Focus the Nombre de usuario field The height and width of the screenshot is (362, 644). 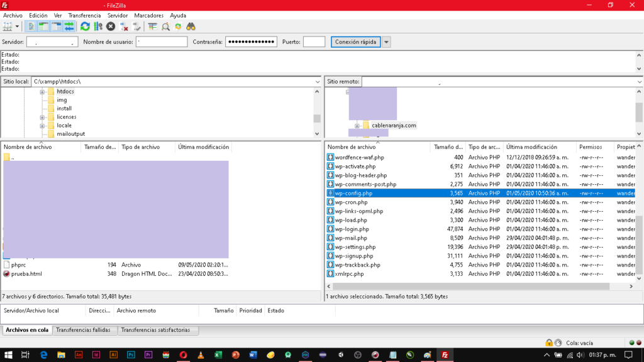162,42
